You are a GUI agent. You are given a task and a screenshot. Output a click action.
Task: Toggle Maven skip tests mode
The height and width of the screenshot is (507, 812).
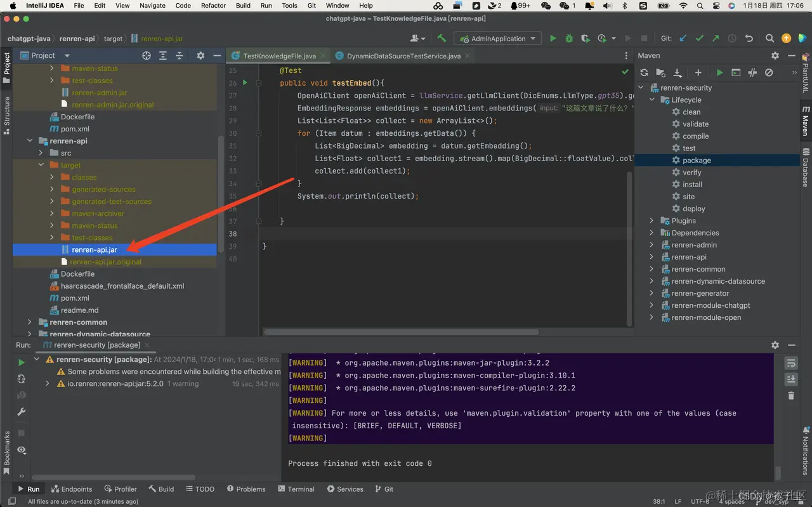point(769,73)
